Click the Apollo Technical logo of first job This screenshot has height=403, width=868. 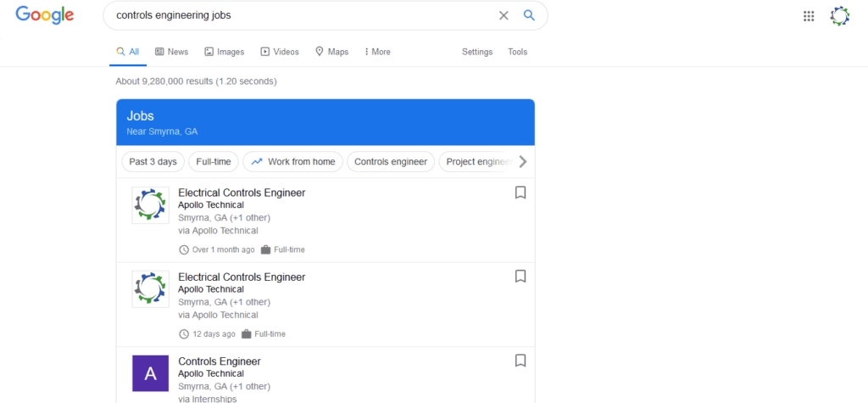click(150, 205)
